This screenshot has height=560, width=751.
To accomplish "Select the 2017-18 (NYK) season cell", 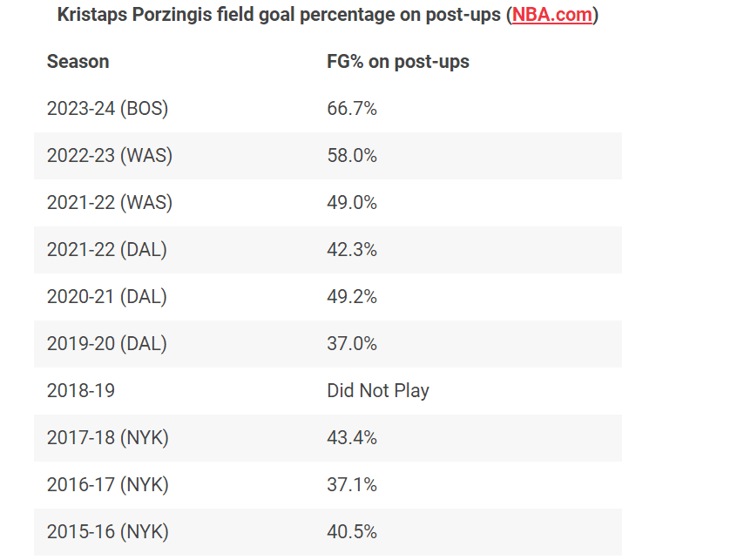I will [108, 438].
